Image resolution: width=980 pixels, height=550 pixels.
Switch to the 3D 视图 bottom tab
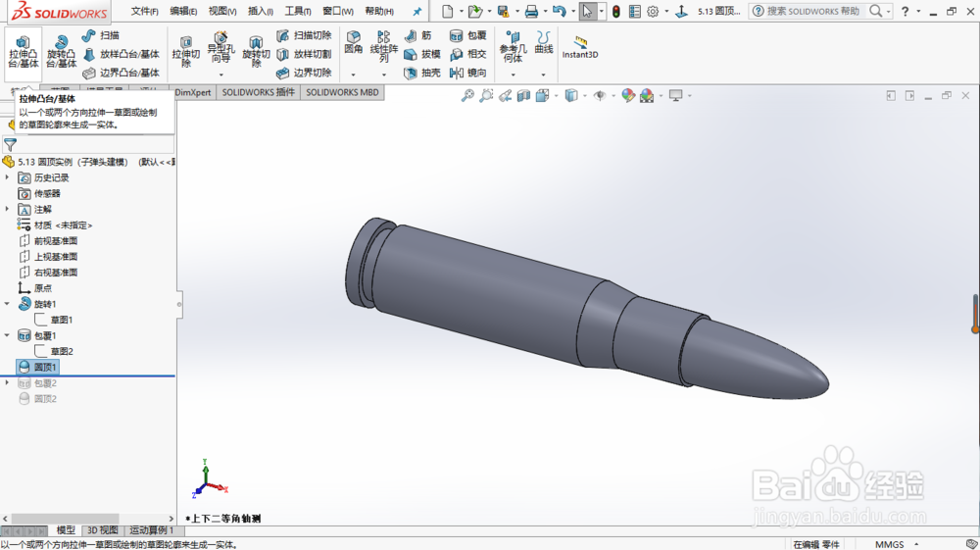[x=103, y=530]
